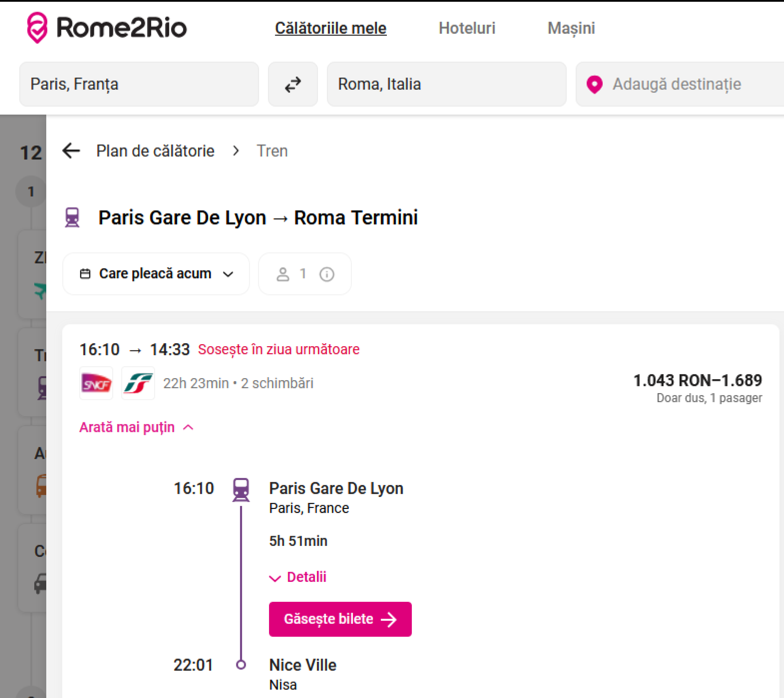Open the Care pleacă acum dropdown
This screenshot has height=698, width=784.
pyautogui.click(x=156, y=274)
